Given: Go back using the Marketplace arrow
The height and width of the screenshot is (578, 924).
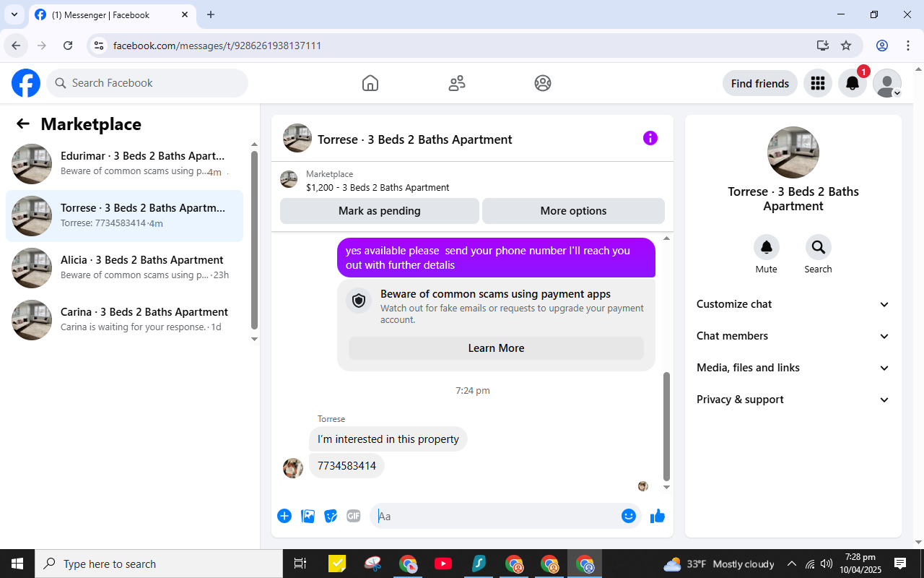Looking at the screenshot, I should tap(23, 124).
